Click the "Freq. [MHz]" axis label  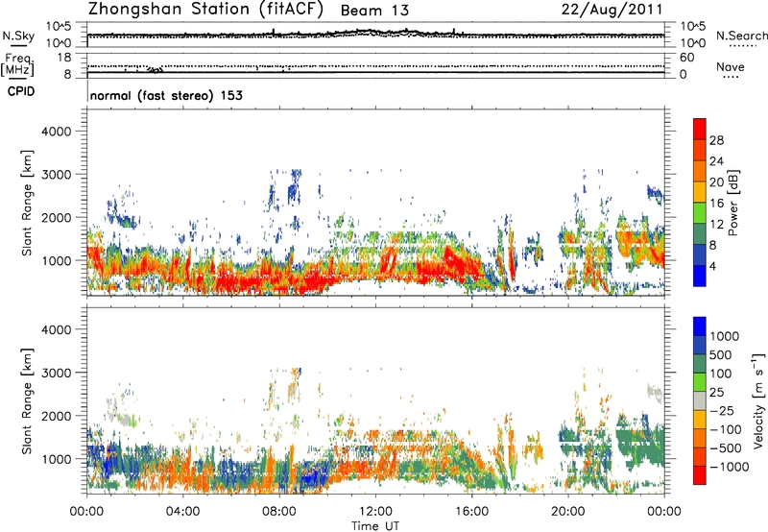(17, 64)
